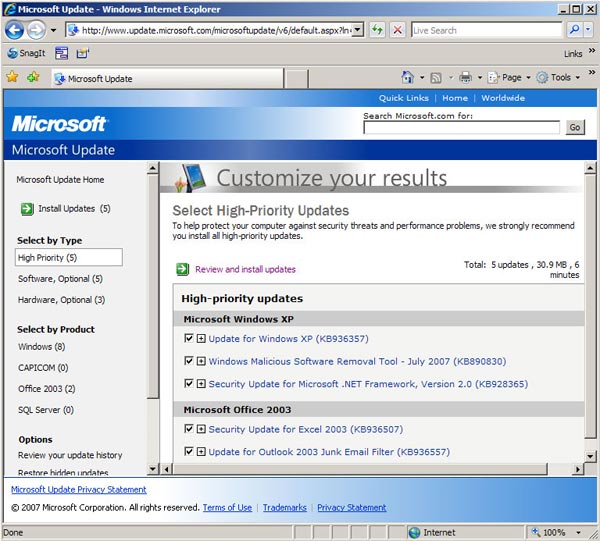This screenshot has height=541, width=600.
Task: Click the Quick Links menu
Action: (x=404, y=98)
